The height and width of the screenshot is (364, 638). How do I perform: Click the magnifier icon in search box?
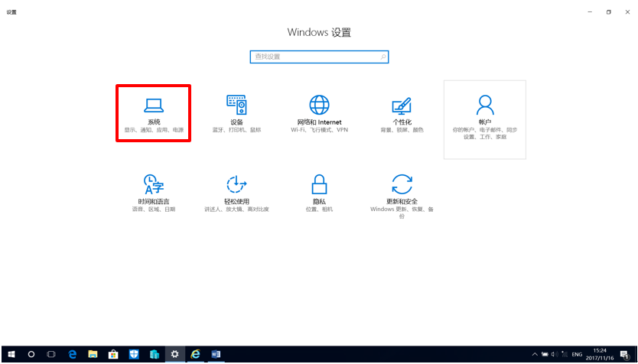(x=383, y=57)
